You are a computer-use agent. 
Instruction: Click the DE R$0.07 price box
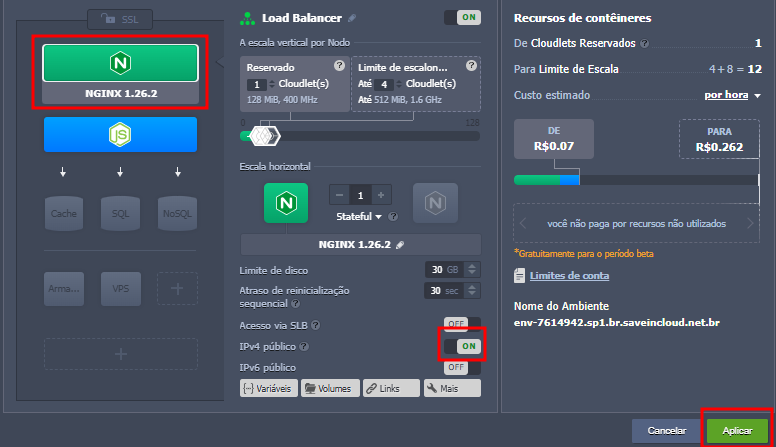click(554, 139)
